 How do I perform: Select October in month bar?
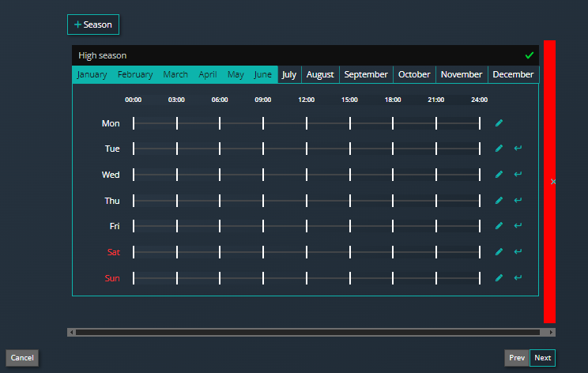tap(414, 74)
